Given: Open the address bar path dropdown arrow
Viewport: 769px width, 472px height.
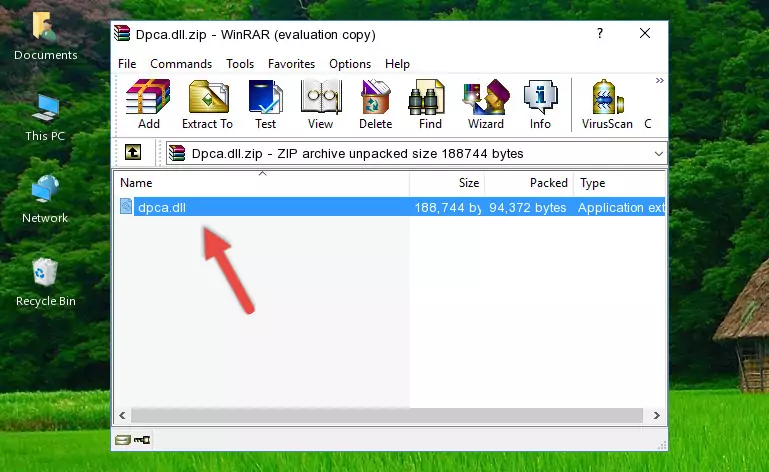Looking at the screenshot, I should coord(659,154).
